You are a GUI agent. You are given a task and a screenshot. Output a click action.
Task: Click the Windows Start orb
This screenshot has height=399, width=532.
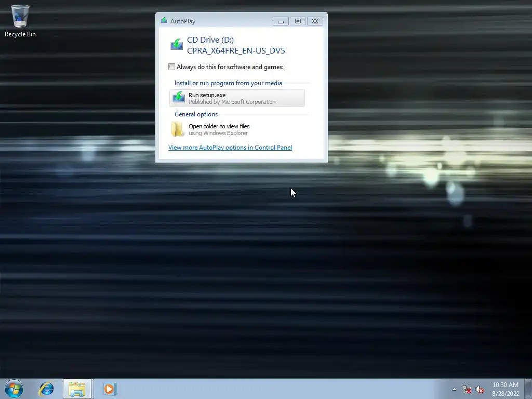point(14,389)
